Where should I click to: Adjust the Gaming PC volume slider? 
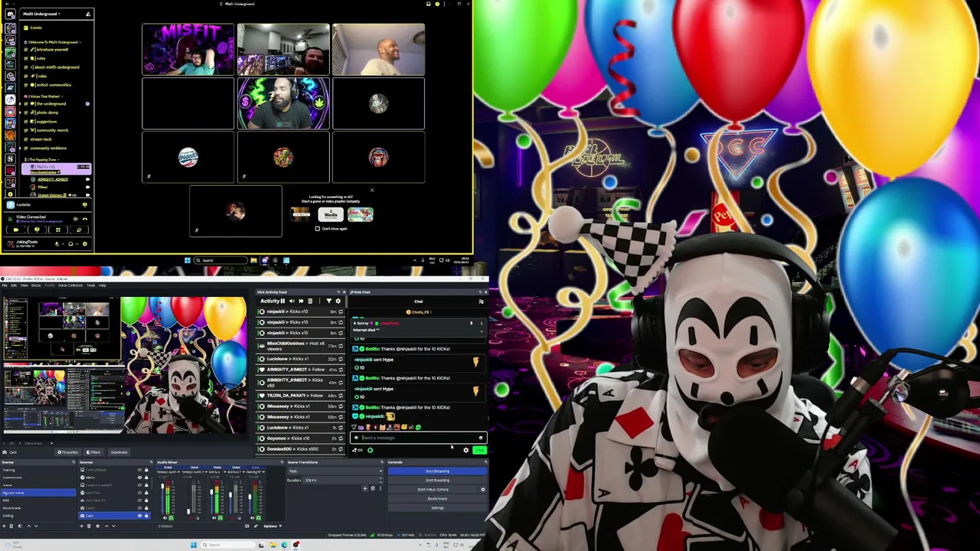pos(250,496)
